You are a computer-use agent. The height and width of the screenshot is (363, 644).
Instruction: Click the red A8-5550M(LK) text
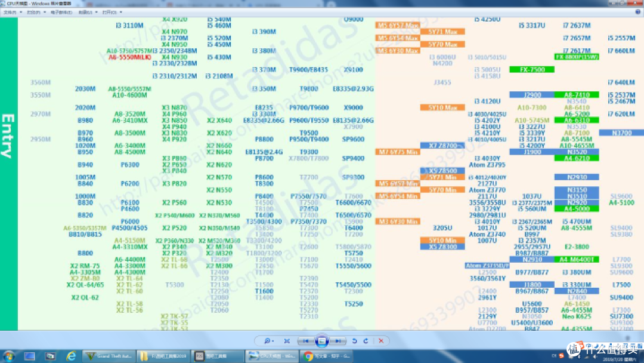tap(130, 57)
